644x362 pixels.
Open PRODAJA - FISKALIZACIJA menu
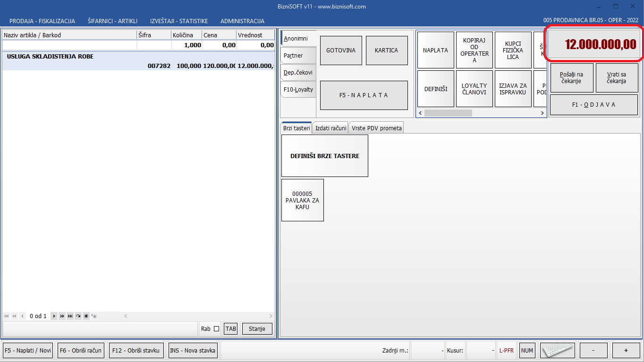(42, 21)
